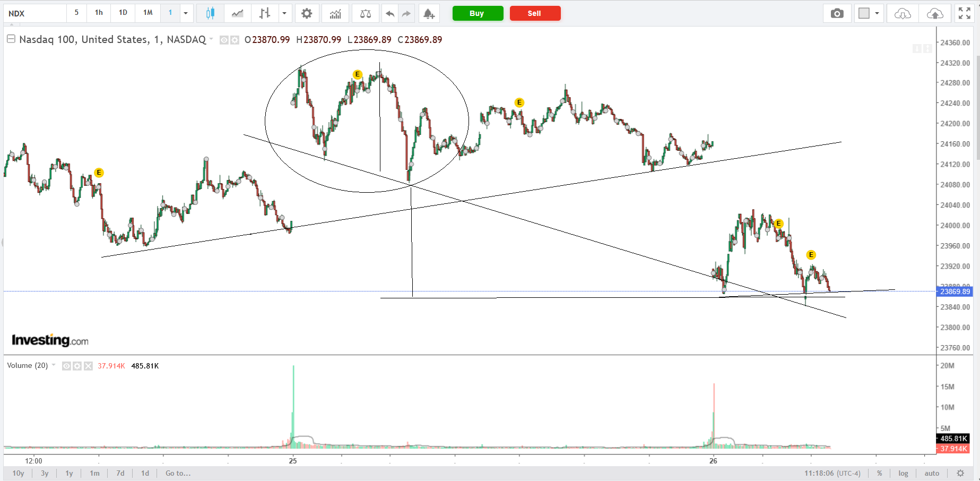Take a chart snapshot with camera

pos(837,13)
